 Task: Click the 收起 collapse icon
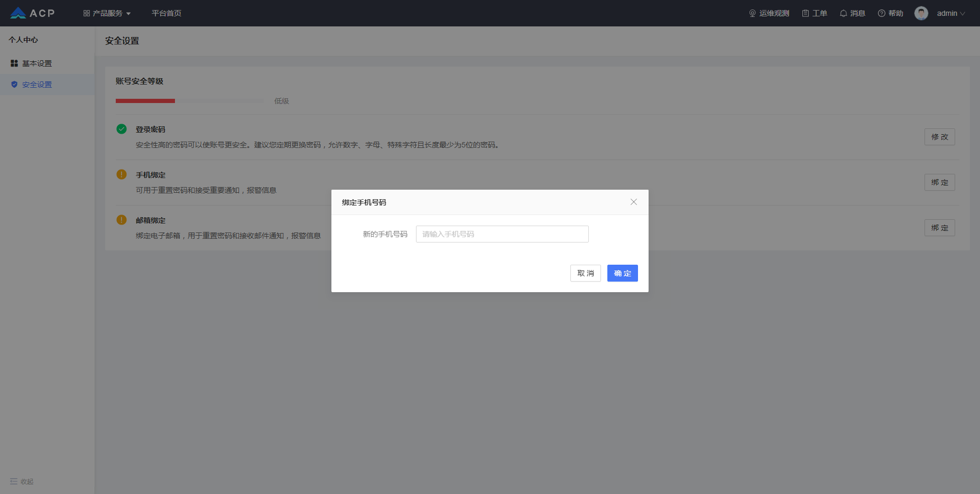pos(14,482)
